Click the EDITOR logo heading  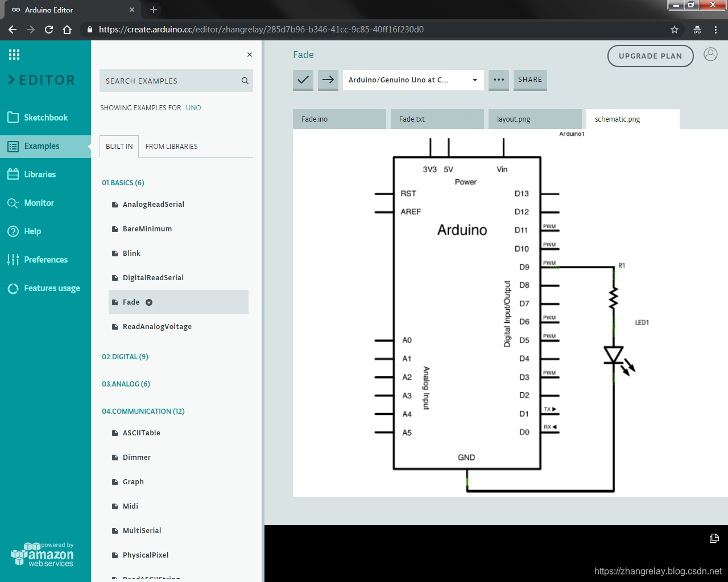(42, 80)
